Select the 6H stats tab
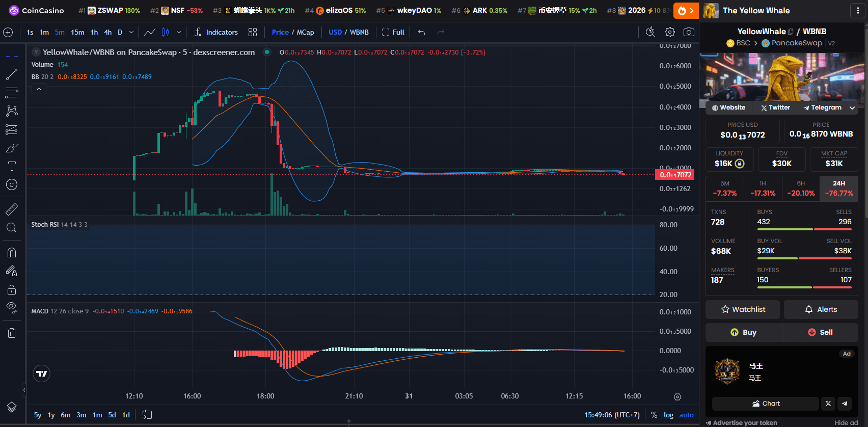The height and width of the screenshot is (427, 868). [801, 188]
